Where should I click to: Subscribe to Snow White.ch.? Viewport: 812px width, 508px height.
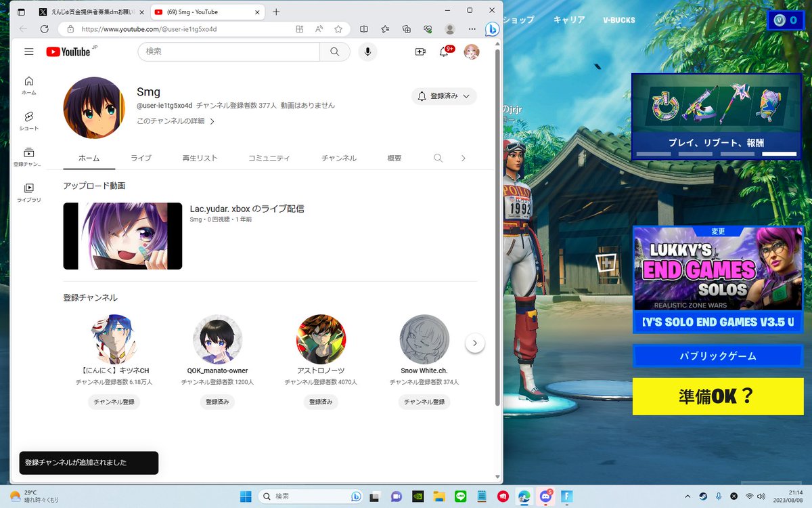point(424,402)
